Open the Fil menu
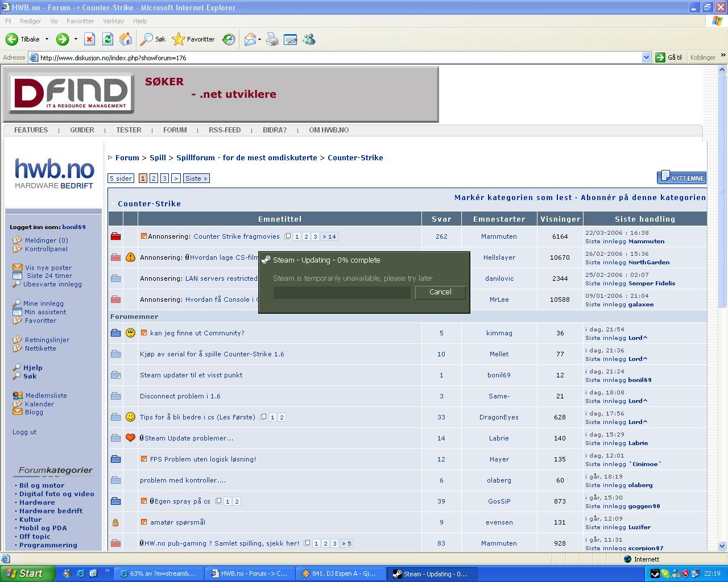The width and height of the screenshot is (728, 582). click(8, 21)
